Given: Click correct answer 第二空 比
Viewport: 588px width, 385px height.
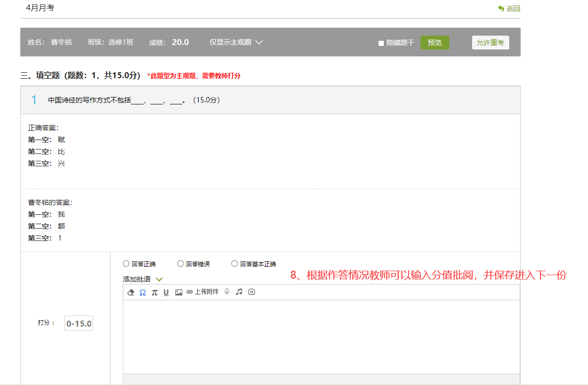Looking at the screenshot, I should tap(47, 152).
